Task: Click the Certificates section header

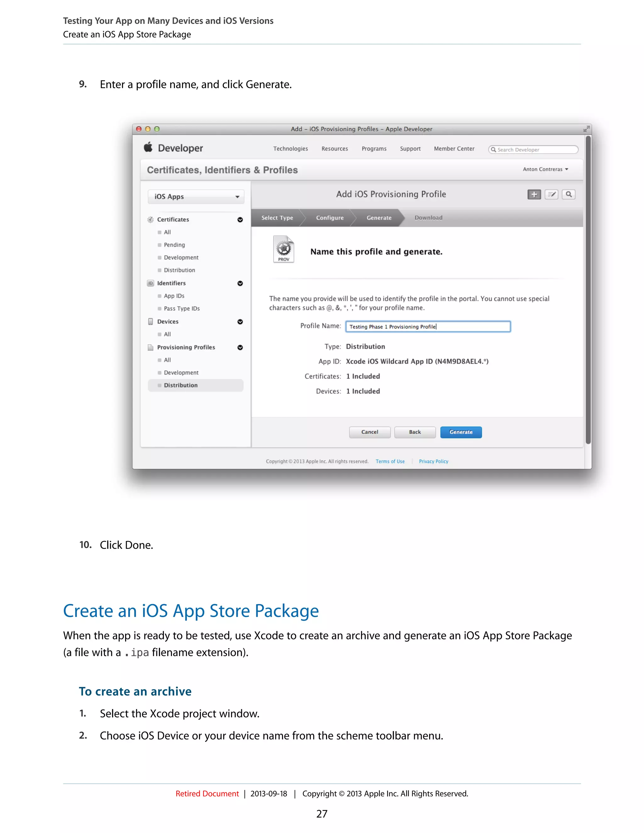Action: 173,219
